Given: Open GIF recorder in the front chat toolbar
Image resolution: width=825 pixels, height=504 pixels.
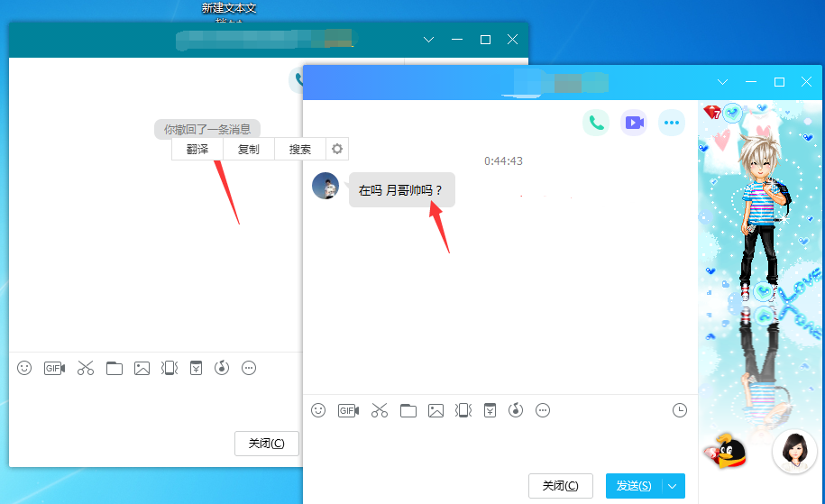Looking at the screenshot, I should tap(348, 410).
